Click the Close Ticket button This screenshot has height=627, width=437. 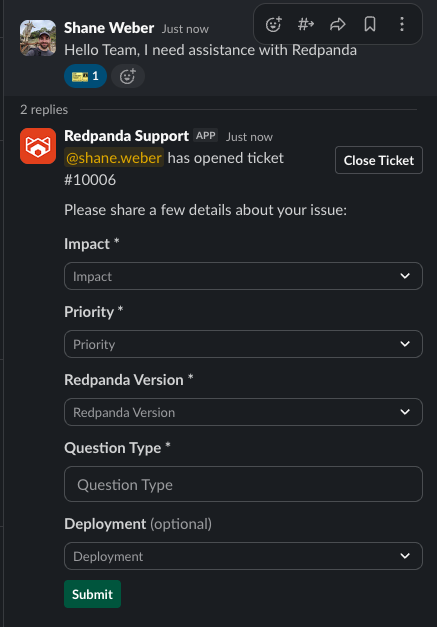pyautogui.click(x=379, y=160)
